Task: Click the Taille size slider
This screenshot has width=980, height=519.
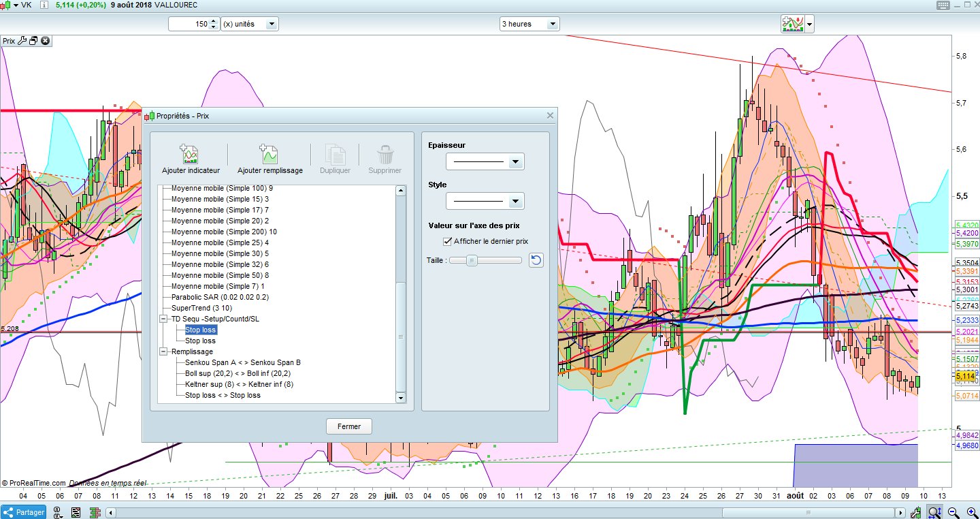Action: point(471,260)
